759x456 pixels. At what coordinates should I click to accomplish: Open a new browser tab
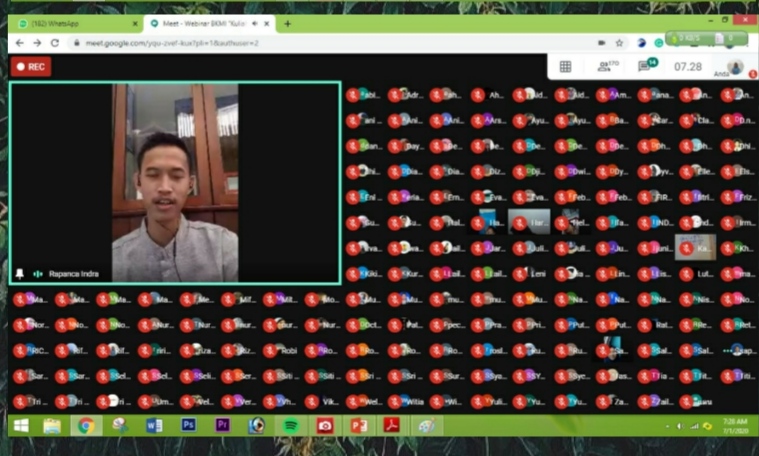[288, 23]
